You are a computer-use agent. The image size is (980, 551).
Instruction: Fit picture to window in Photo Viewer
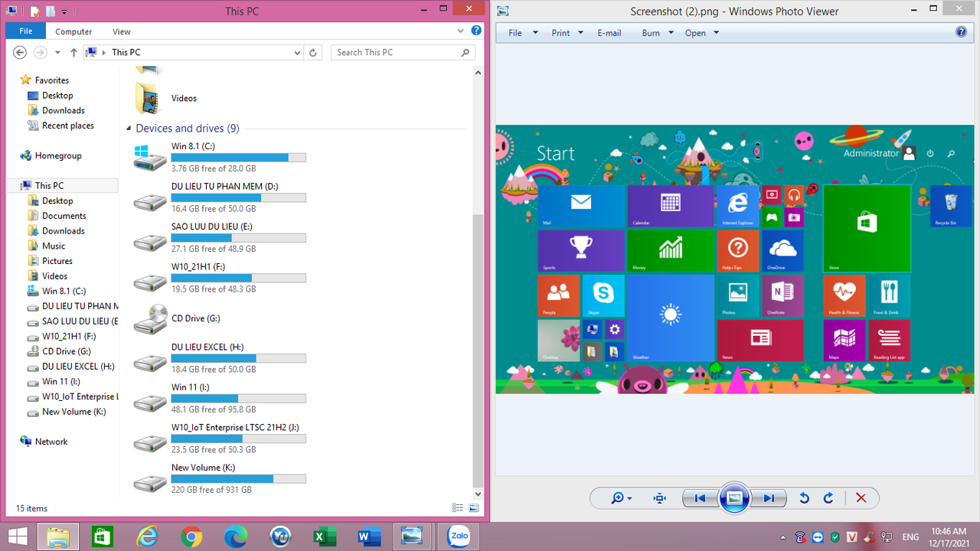(659, 497)
